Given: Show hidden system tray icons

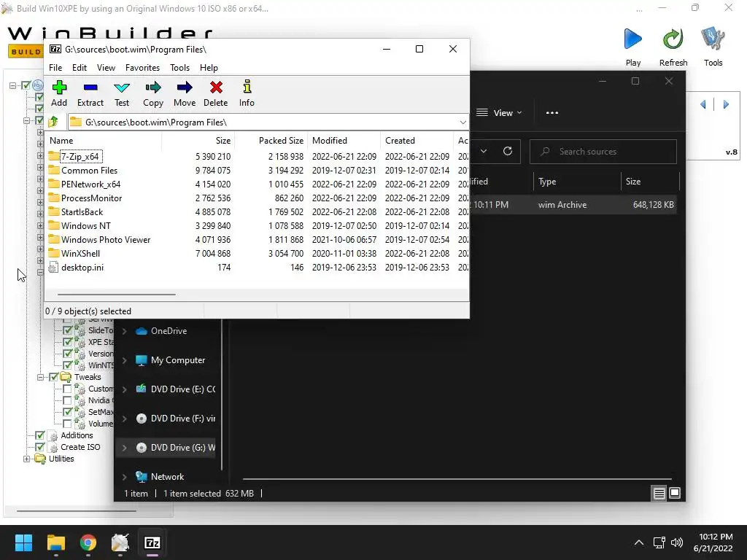Looking at the screenshot, I should pos(639,542).
